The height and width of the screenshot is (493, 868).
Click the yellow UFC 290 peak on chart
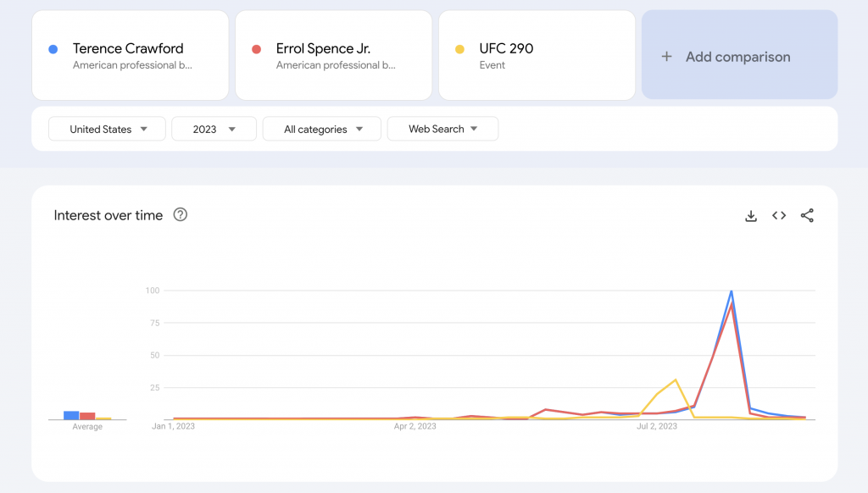675,380
